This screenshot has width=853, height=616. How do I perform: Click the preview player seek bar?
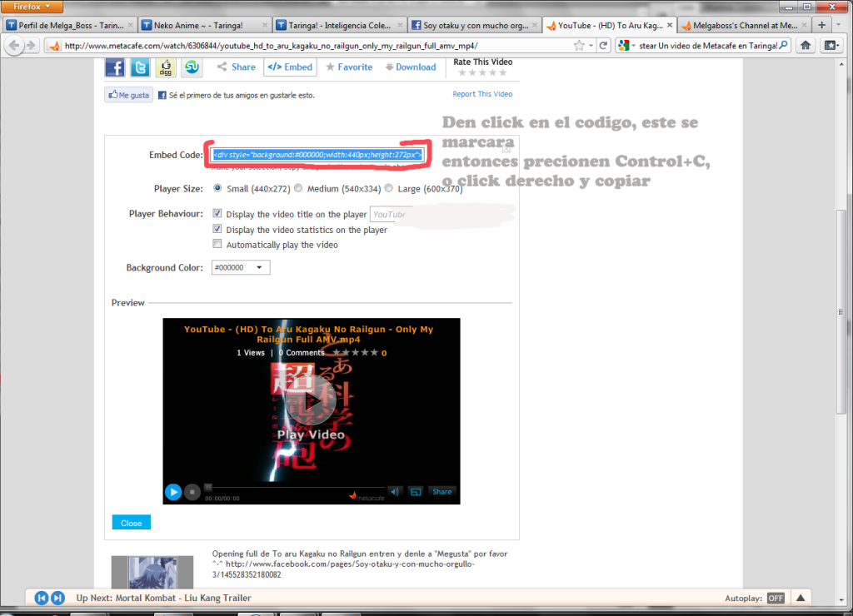coord(294,488)
